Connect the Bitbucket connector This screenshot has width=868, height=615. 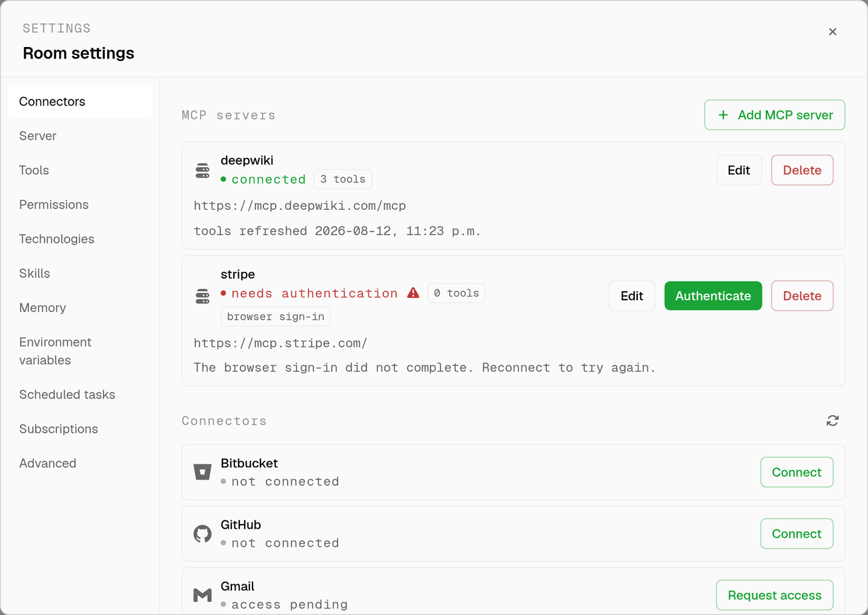coord(797,472)
